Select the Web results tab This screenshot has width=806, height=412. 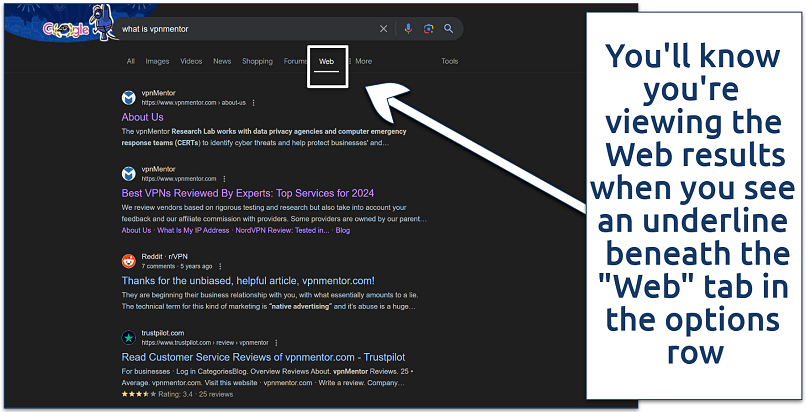[326, 61]
